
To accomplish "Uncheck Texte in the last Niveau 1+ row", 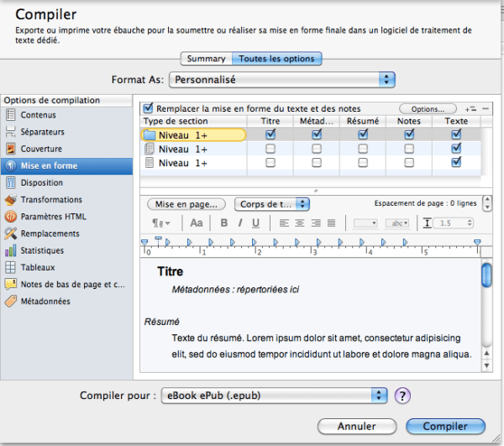I will pyautogui.click(x=456, y=161).
